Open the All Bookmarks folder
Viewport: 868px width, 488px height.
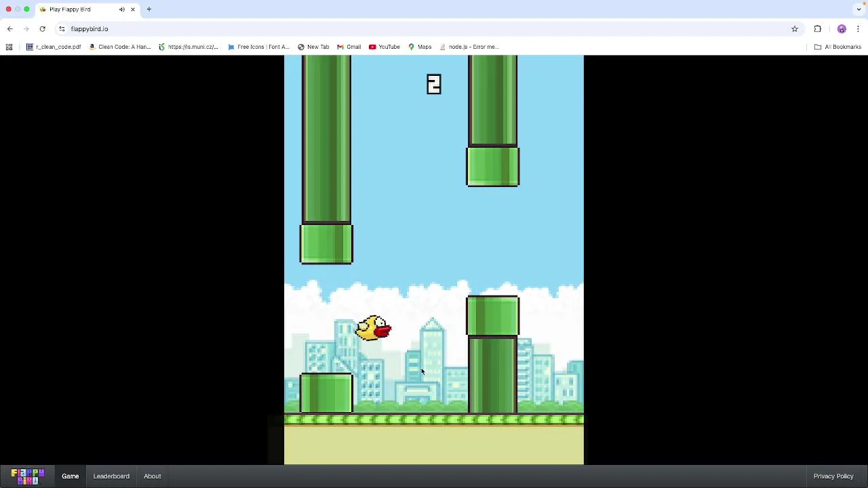click(x=837, y=47)
